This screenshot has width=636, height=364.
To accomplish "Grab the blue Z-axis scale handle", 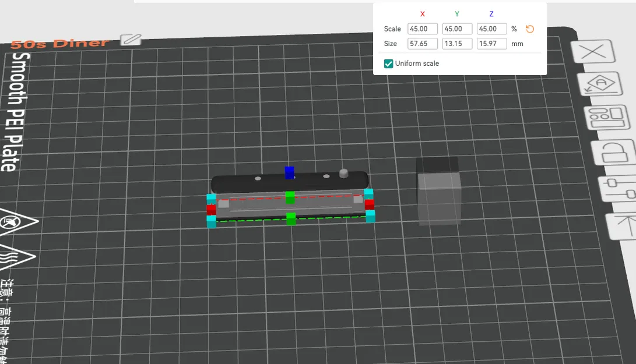I will 289,172.
